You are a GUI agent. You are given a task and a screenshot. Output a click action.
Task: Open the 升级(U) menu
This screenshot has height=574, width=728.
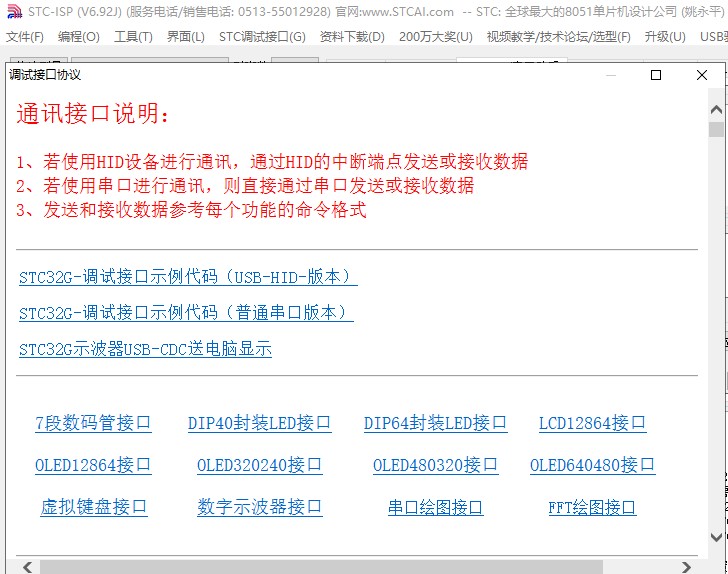[x=665, y=36]
